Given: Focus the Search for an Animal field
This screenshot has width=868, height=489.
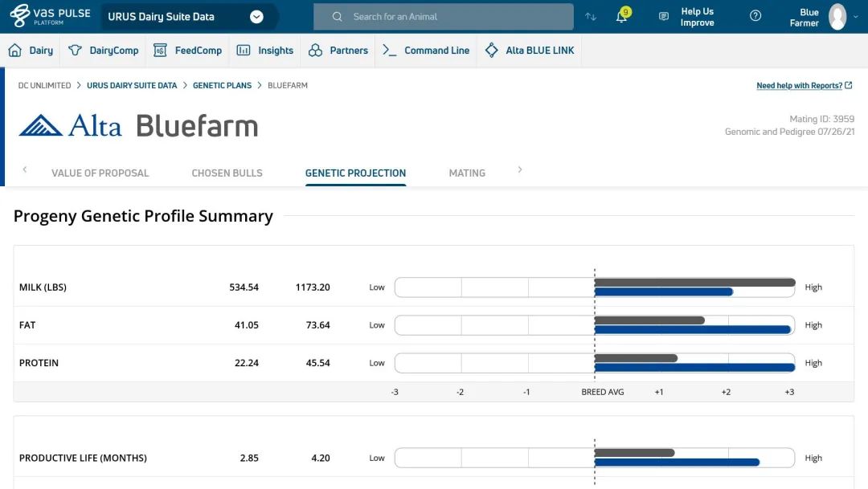Looking at the screenshot, I should [x=444, y=17].
